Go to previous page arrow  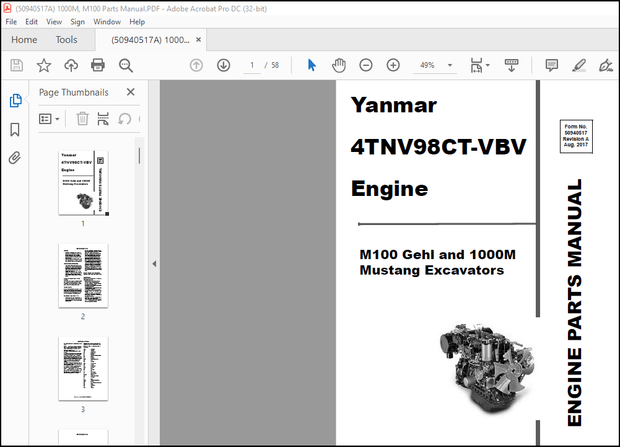pos(196,65)
